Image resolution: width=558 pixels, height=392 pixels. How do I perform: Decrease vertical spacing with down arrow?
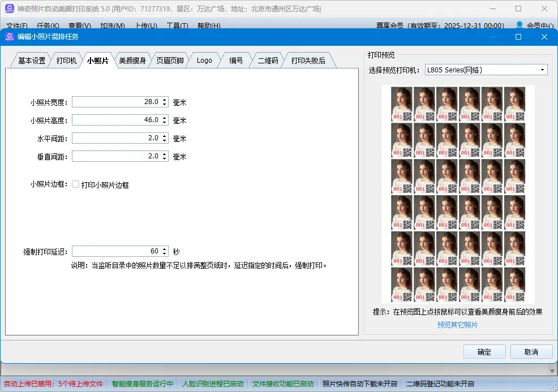[165, 158]
